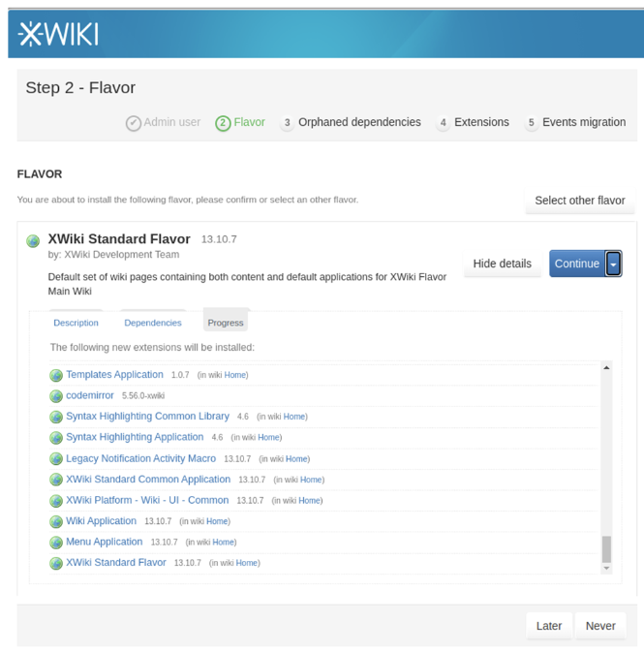Viewport: 644px width, 653px height.
Task: Click the Admin user step label
Action: (172, 122)
